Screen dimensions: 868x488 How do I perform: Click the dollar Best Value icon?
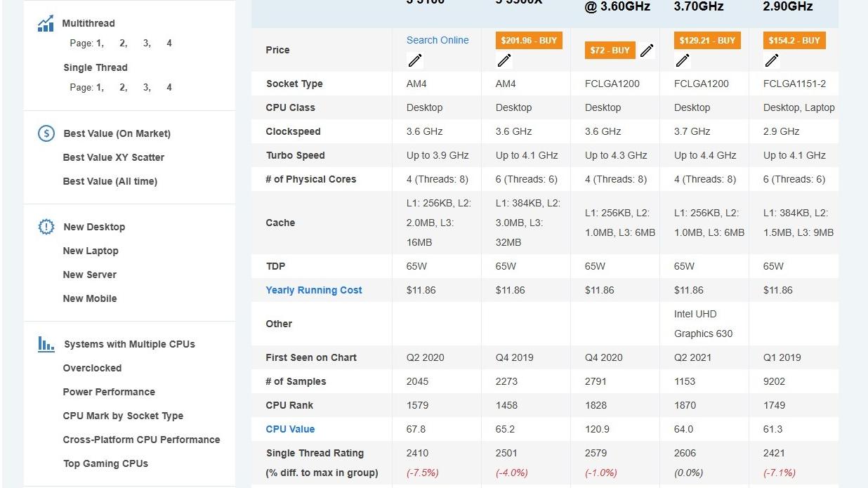tap(46, 133)
